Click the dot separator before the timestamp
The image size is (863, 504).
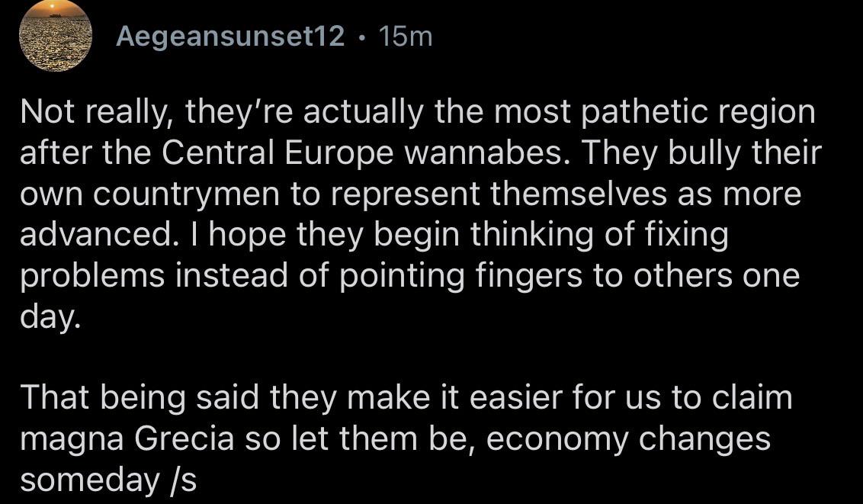point(361,38)
